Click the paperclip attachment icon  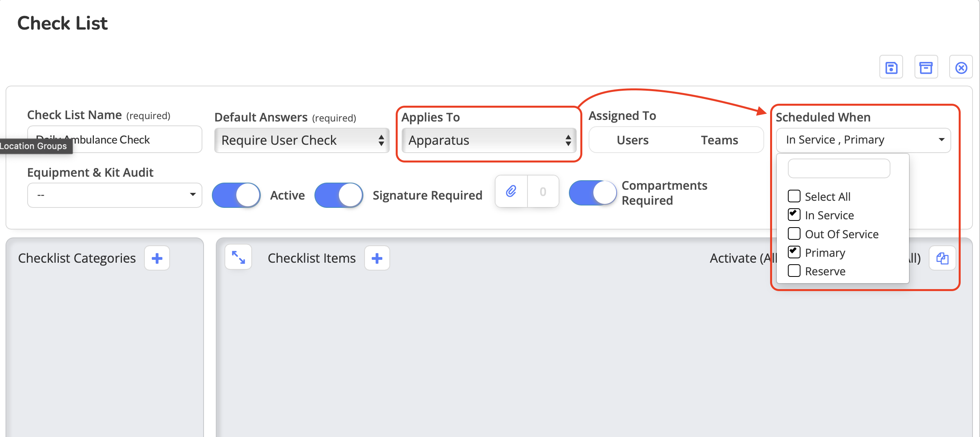[511, 192]
